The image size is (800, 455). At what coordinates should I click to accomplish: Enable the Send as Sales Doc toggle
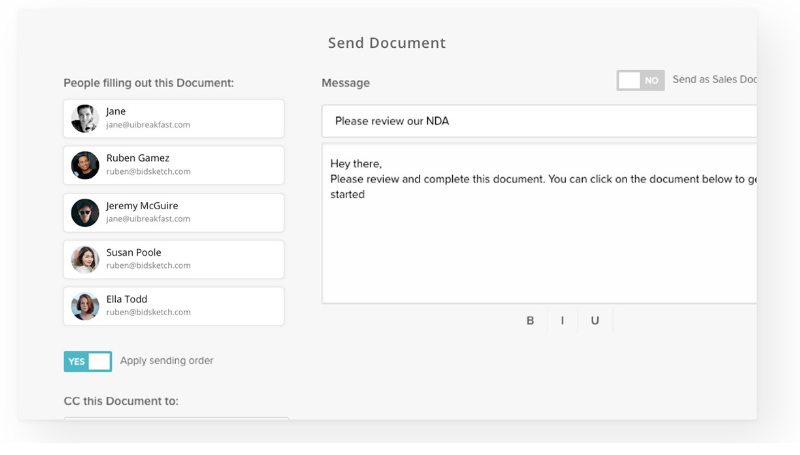point(640,80)
